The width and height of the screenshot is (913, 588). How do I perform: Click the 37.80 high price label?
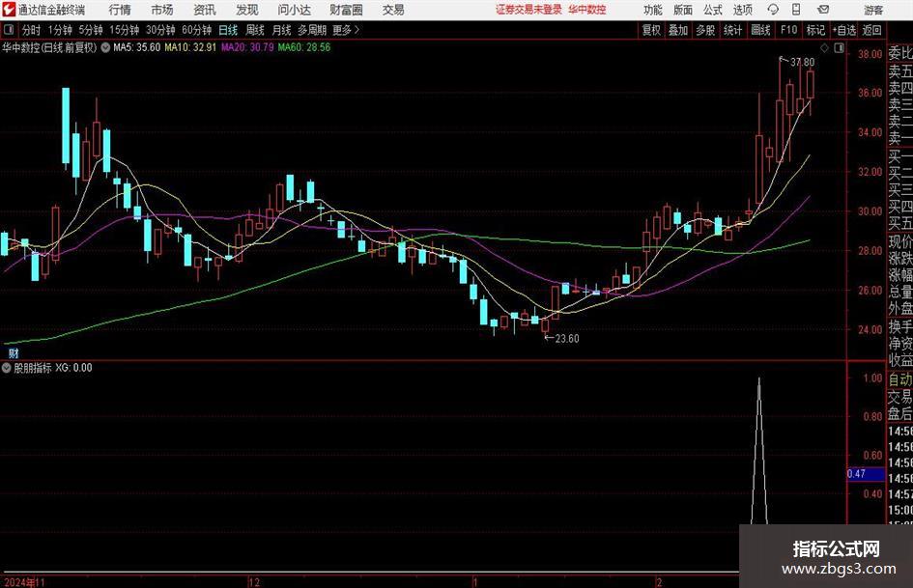pyautogui.click(x=802, y=63)
